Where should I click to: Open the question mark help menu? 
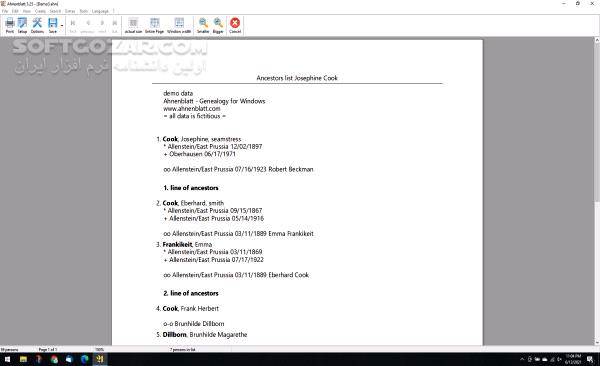point(114,11)
